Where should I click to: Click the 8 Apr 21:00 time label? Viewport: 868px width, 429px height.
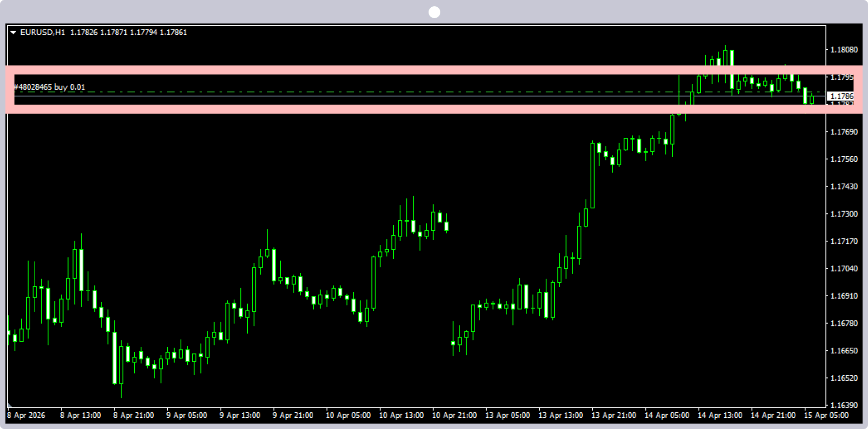coord(133,415)
